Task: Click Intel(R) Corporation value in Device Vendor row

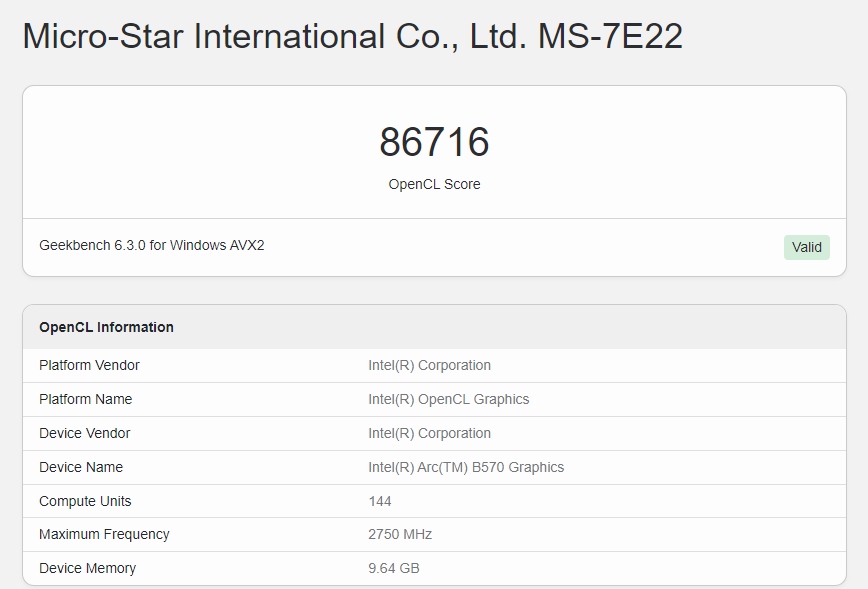Action: [429, 433]
